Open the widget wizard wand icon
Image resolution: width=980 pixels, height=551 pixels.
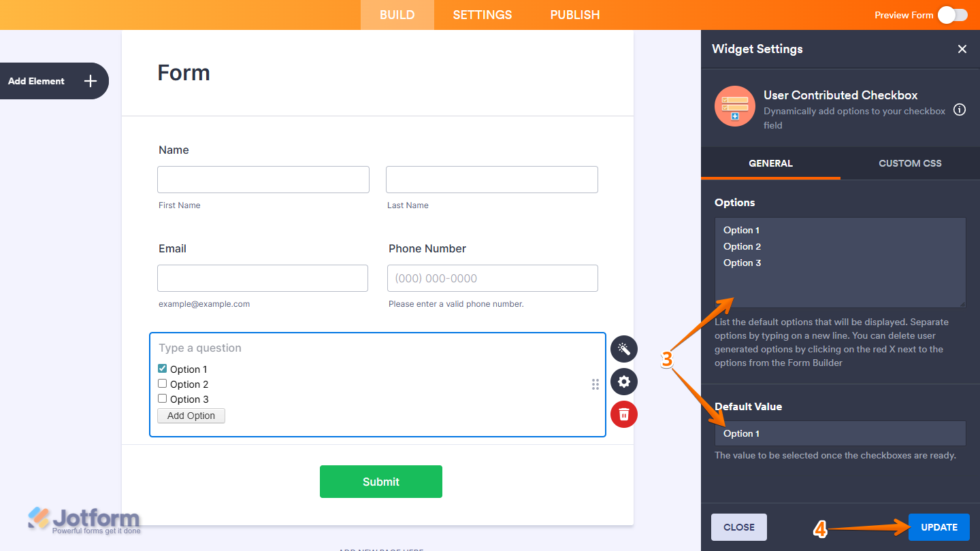click(x=623, y=348)
